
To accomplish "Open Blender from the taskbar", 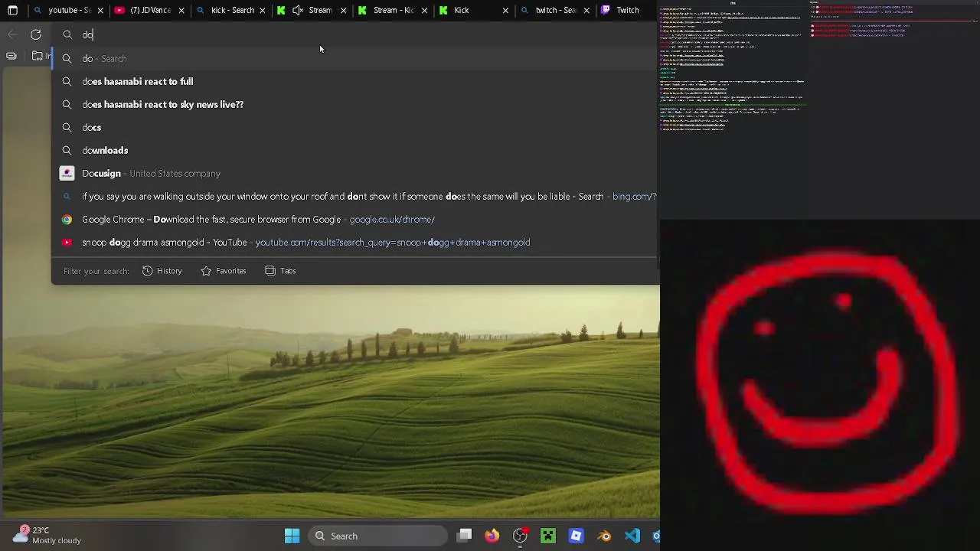I will click(x=604, y=536).
